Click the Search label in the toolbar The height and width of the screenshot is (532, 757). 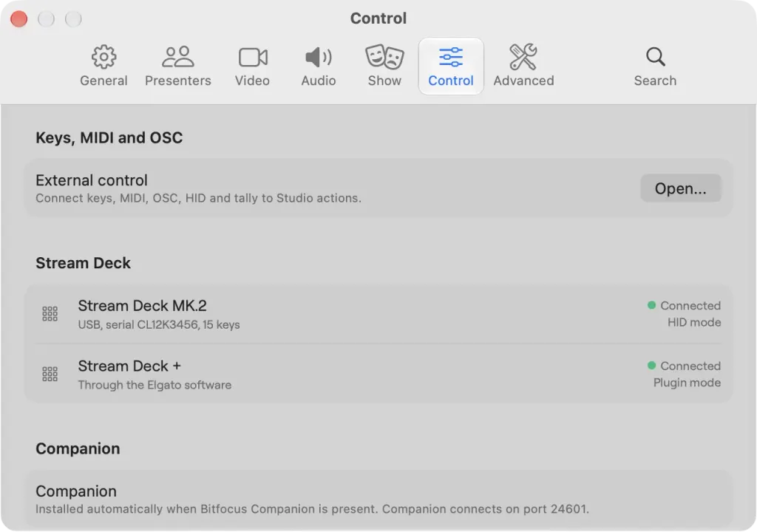coord(655,81)
